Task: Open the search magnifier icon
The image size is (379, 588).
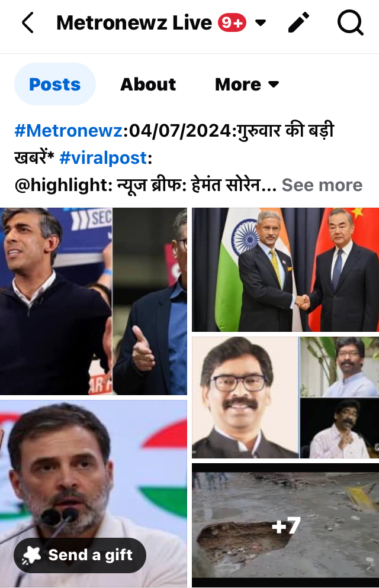Action: (x=350, y=22)
